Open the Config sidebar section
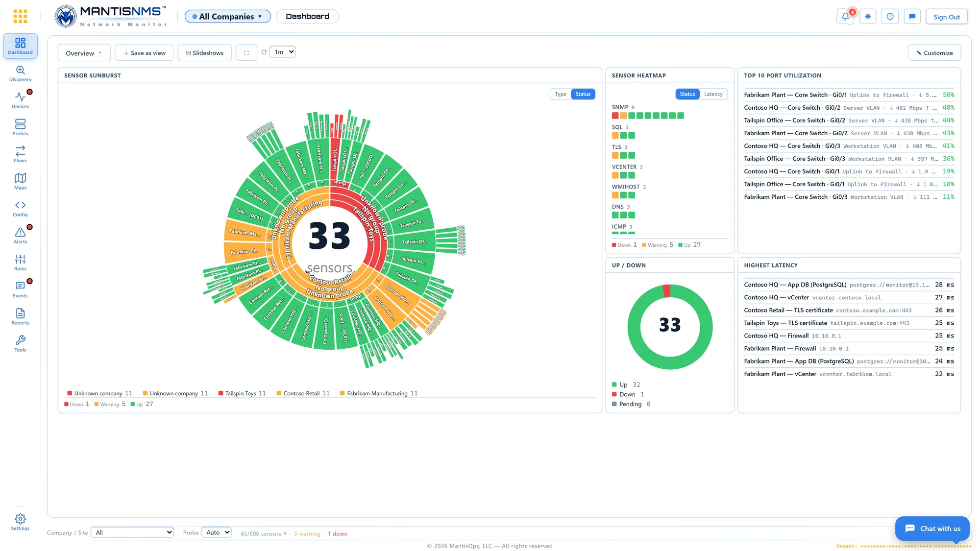Viewport: 980px width, 551px height. [x=20, y=209]
